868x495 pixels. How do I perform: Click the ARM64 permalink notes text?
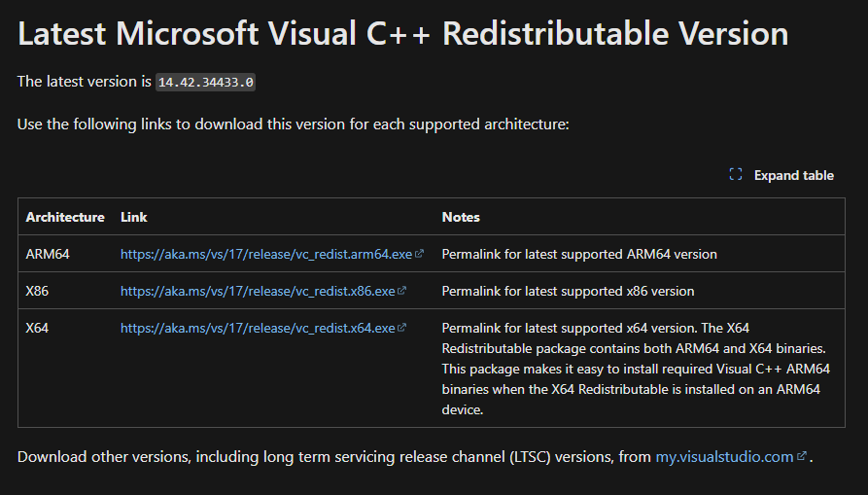click(x=579, y=254)
